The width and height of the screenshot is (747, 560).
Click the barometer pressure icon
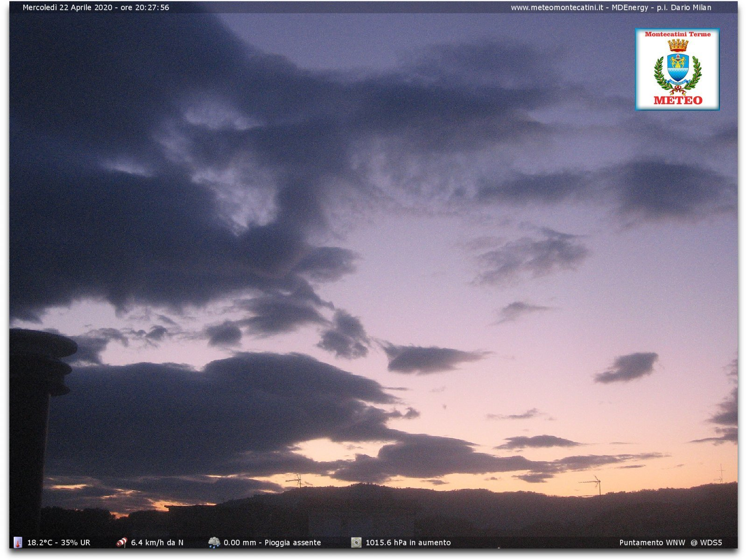tap(356, 542)
